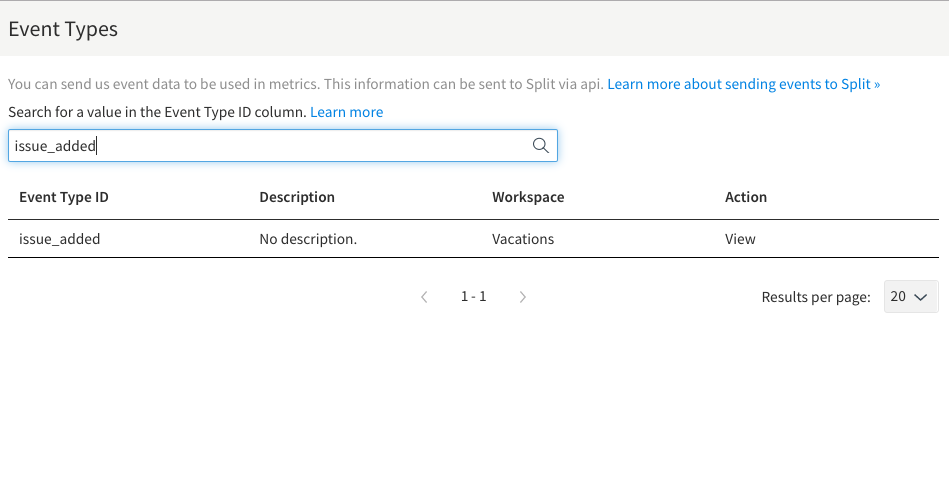
Task: Click the 1 - 1 page indicator
Action: coord(473,297)
